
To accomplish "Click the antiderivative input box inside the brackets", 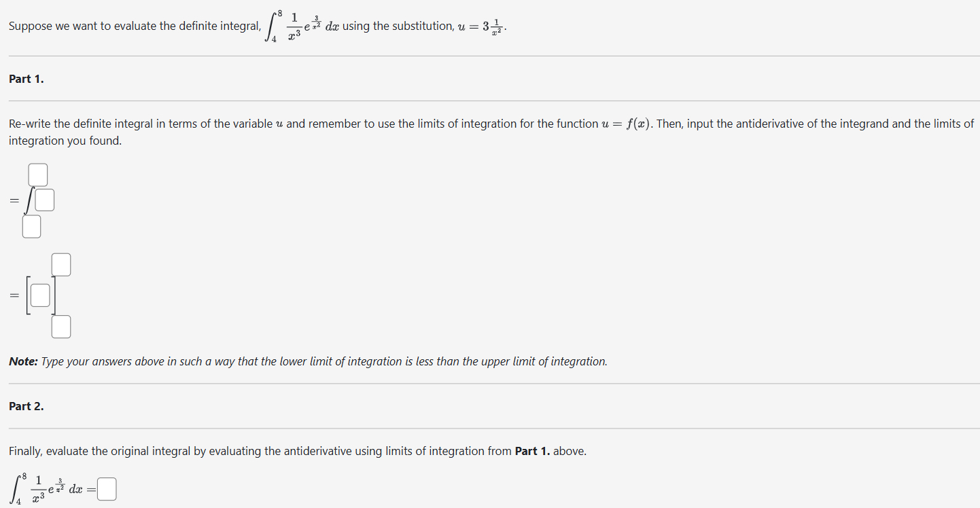I will [x=39, y=295].
